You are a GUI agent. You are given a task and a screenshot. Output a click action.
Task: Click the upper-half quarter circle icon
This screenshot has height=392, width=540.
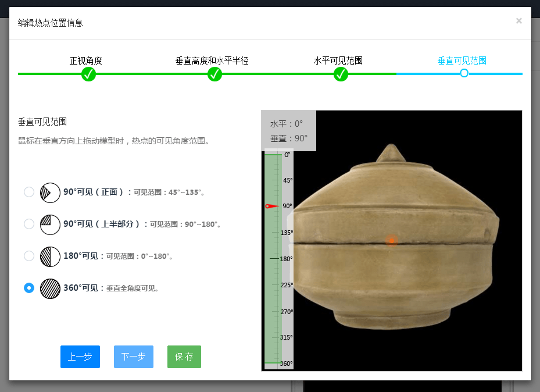tap(51, 224)
